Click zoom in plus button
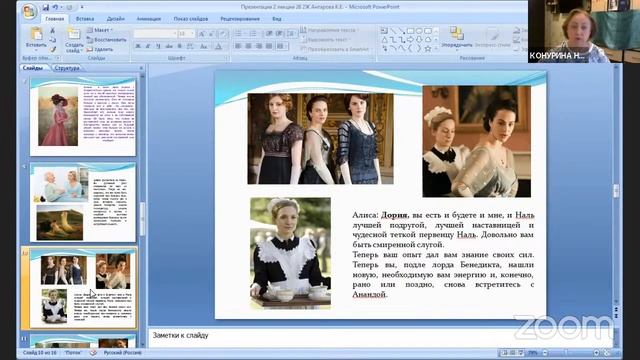This screenshot has width=640, height=360. pyautogui.click(x=596, y=352)
